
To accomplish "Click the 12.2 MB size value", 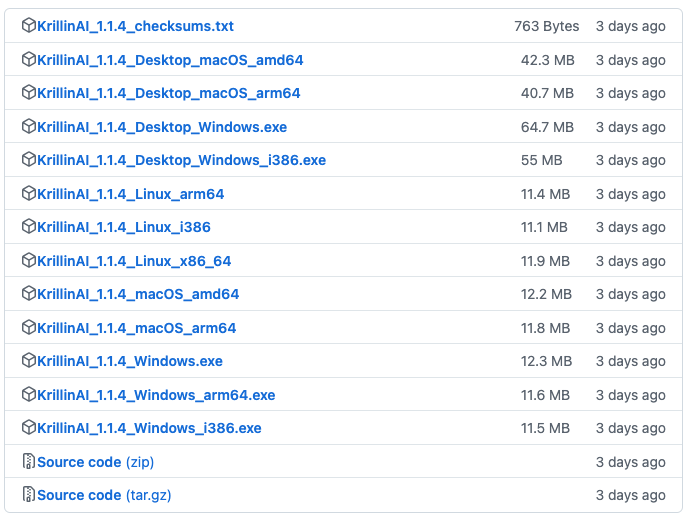I will [x=546, y=294].
